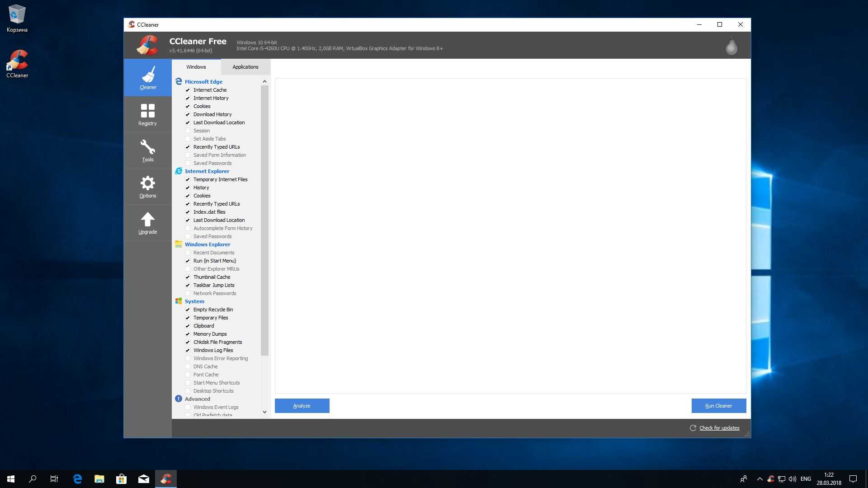The image size is (868, 488).
Task: Enable the DNS Cache checkbox
Action: click(188, 366)
